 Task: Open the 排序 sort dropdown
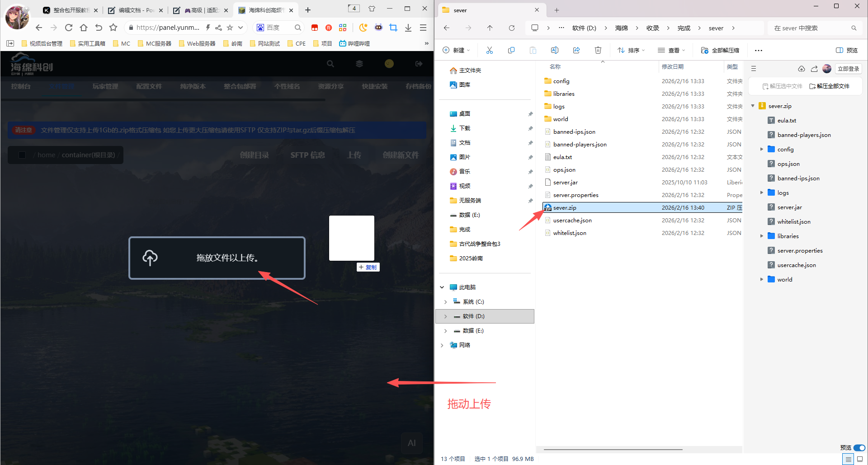631,50
